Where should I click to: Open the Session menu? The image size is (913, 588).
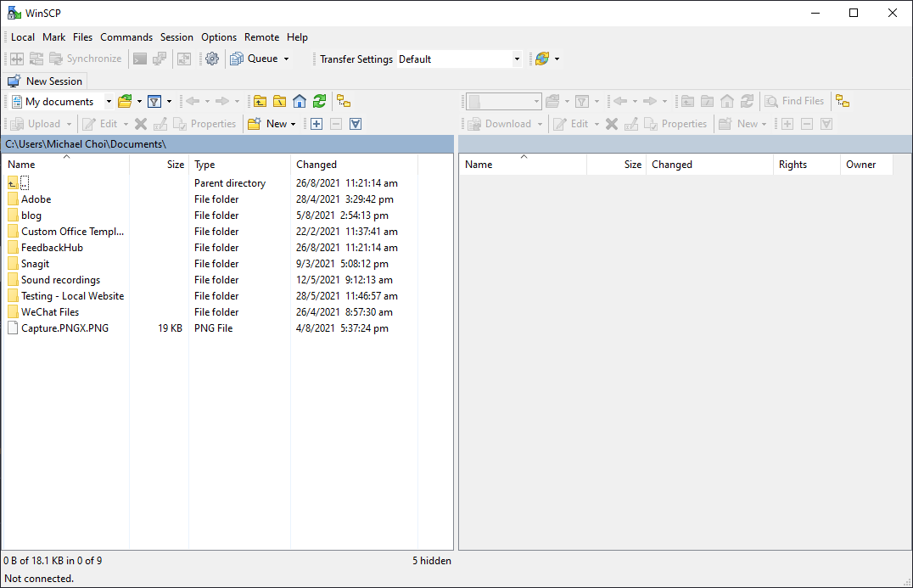pyautogui.click(x=176, y=37)
